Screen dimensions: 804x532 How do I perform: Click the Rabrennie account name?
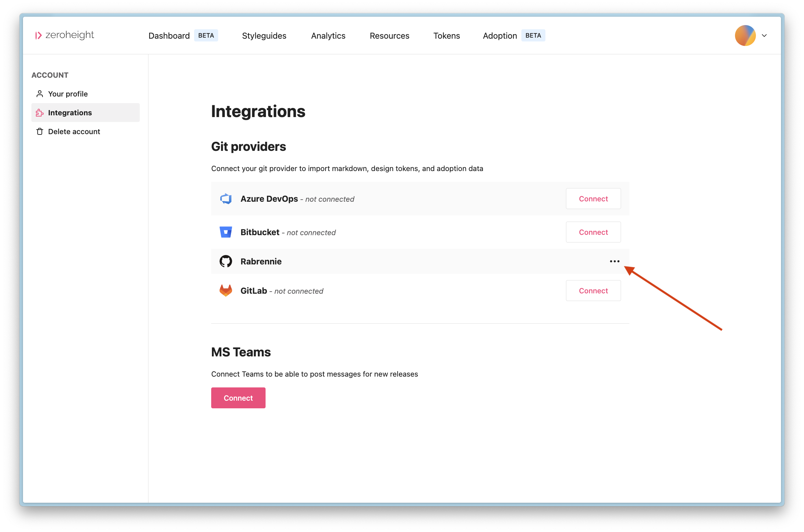[x=261, y=261]
